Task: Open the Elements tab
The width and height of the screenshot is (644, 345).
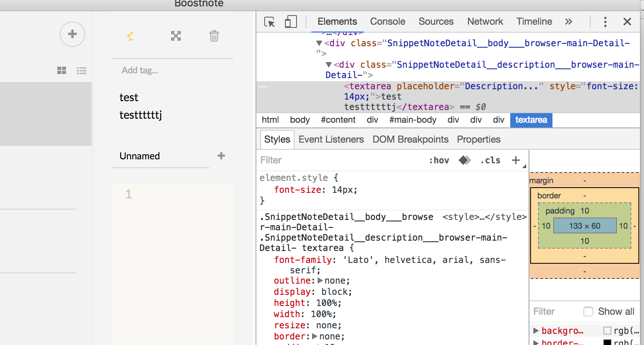Action: point(337,22)
